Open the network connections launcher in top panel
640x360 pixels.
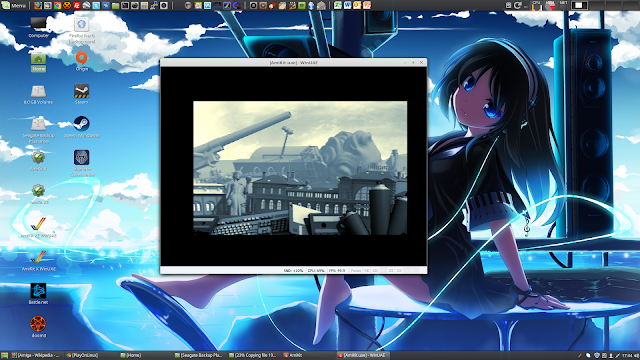[x=154, y=5]
